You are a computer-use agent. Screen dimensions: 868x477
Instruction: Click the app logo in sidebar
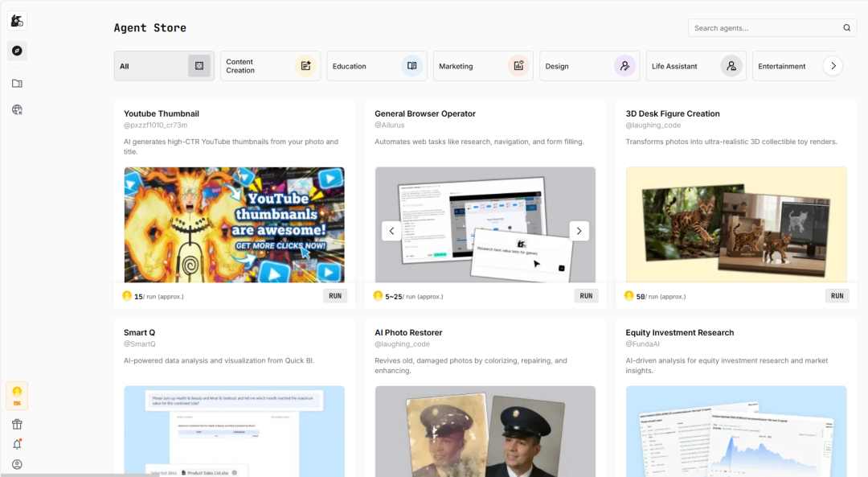[17, 21]
